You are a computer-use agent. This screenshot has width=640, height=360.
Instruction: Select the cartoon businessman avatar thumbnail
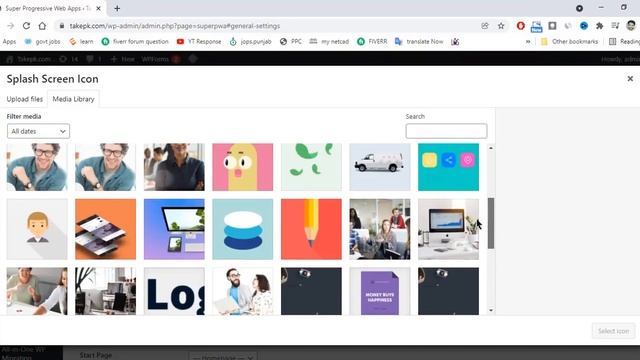[37, 229]
